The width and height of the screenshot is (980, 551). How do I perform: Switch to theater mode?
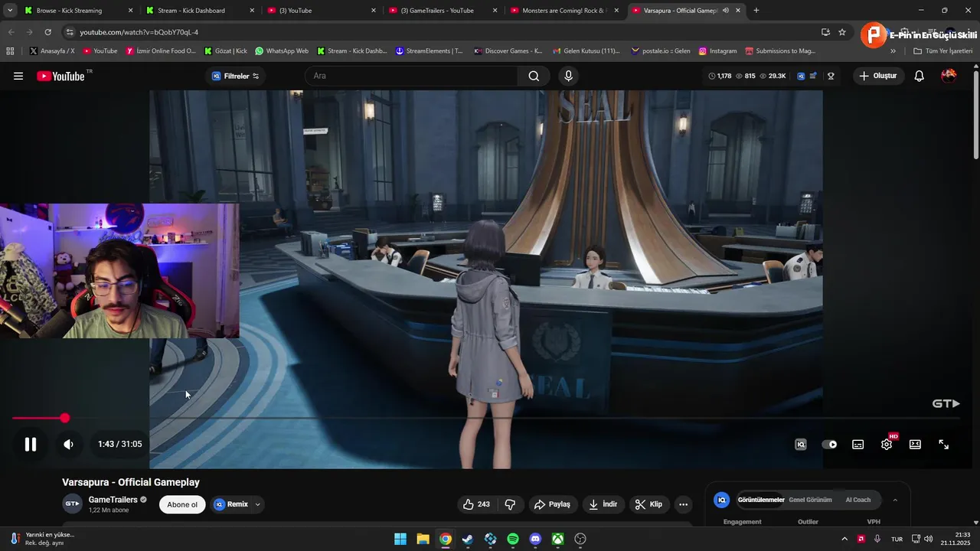[915, 444]
